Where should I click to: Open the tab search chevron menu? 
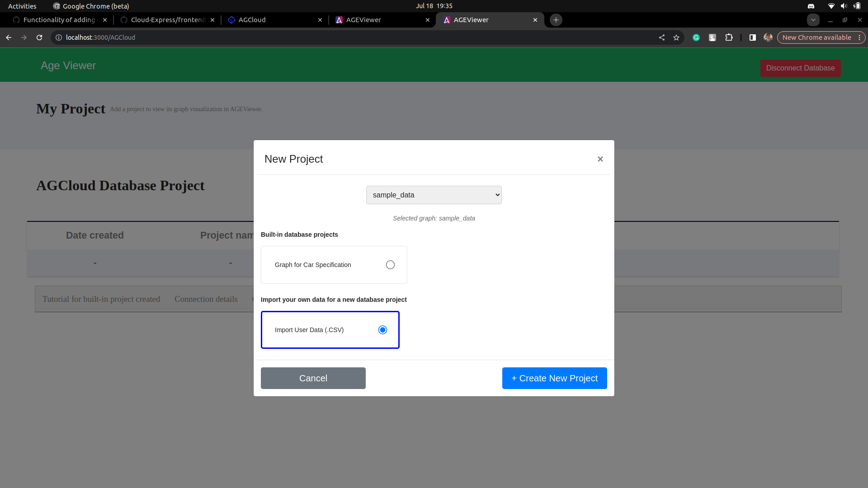814,20
